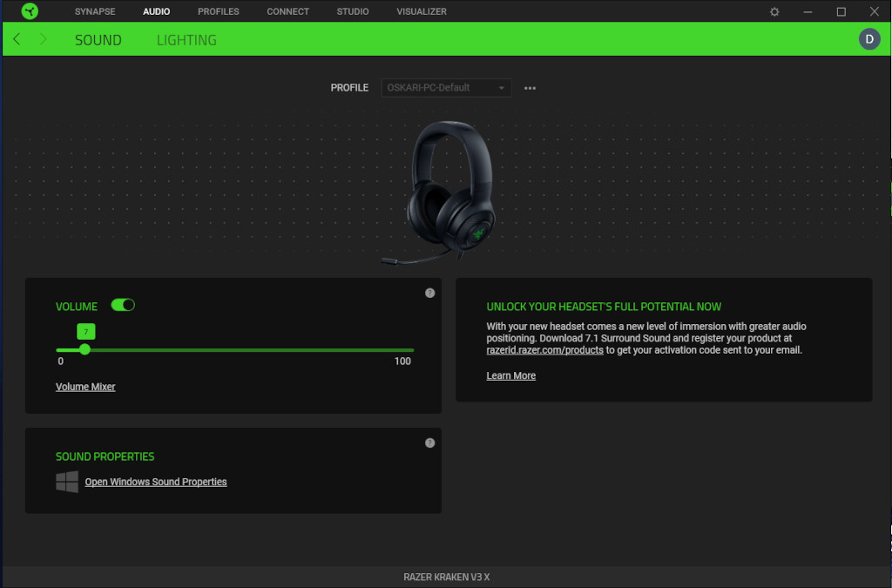Screen dimensions: 892x588
Task: Show help for Sound Properties panel
Action: [x=430, y=443]
